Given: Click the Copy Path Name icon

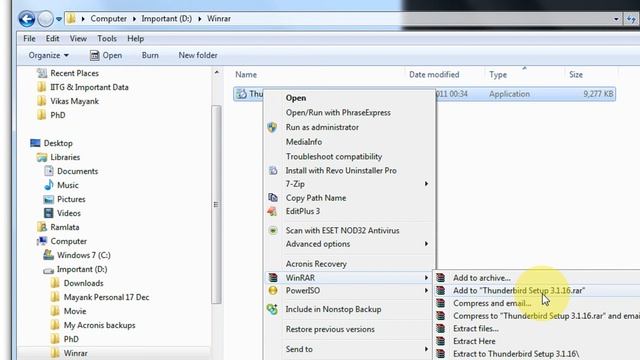Looking at the screenshot, I should pyautogui.click(x=273, y=198).
